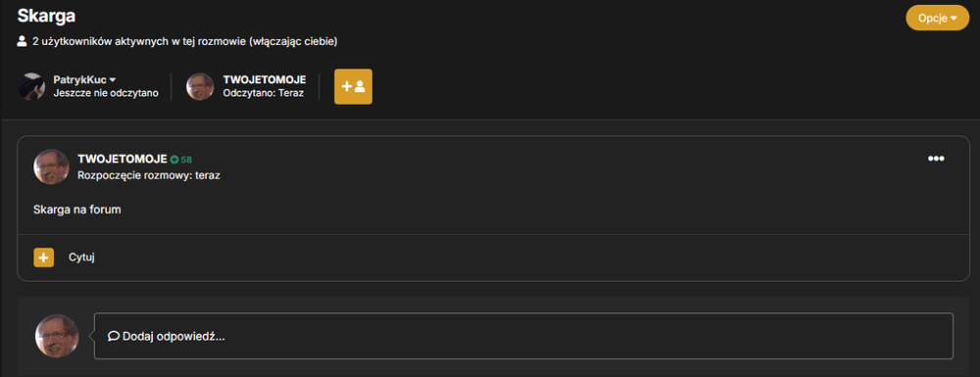Screen dimensions: 980x377
Task: Click the 'Rozpoczęcie rozmowy: teraz' timestamp
Action: pyautogui.click(x=149, y=175)
